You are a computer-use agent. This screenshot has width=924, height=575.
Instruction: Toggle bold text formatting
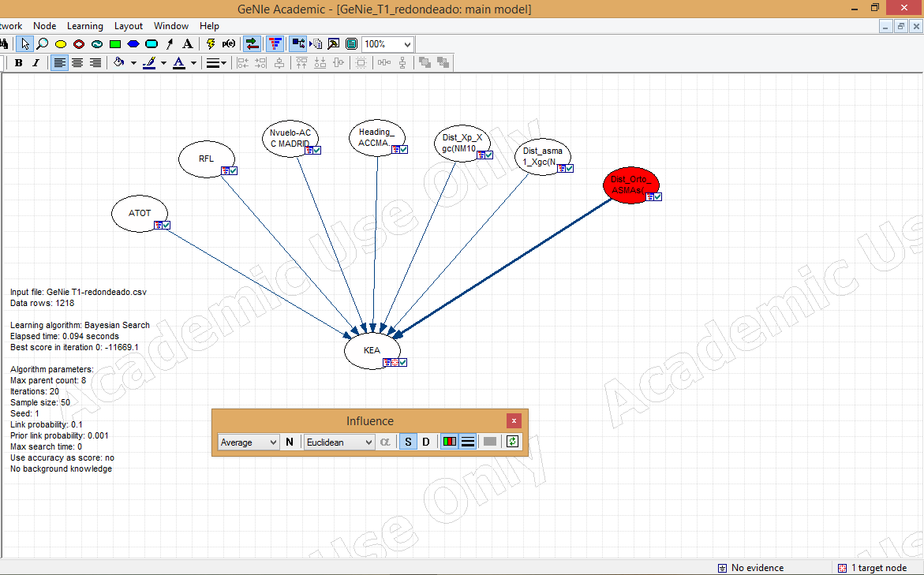(19, 62)
